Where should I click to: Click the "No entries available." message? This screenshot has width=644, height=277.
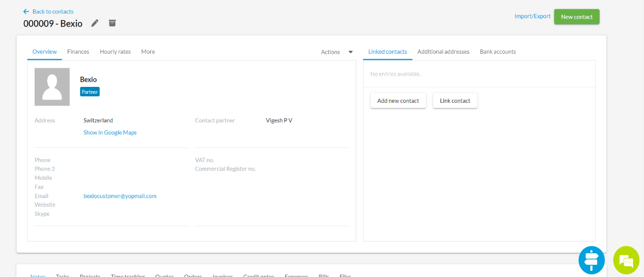click(x=395, y=74)
